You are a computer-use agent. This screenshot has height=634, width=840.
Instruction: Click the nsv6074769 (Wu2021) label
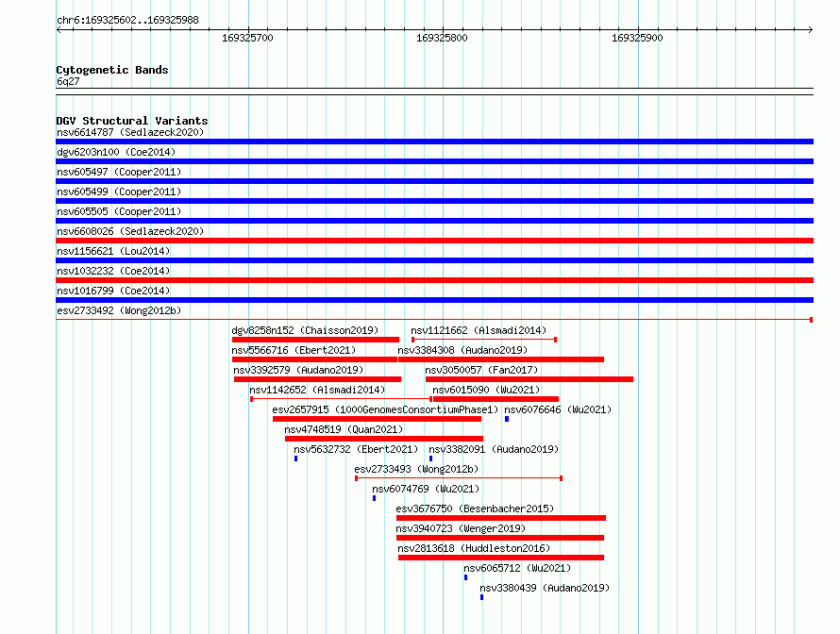(x=426, y=489)
